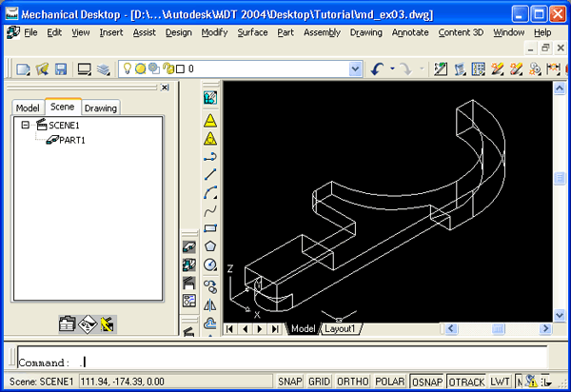Switch to the Layout1 tab
The image size is (571, 392).
point(340,328)
